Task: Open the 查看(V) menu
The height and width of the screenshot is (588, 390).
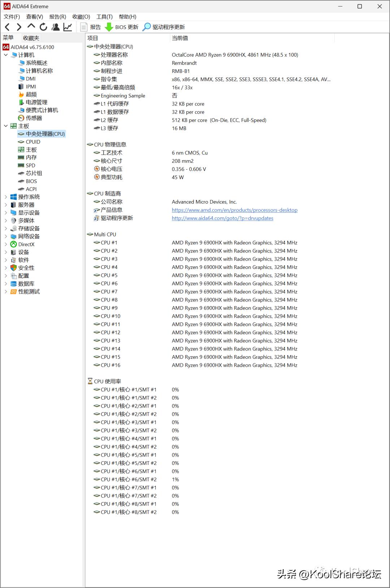Action: click(x=35, y=17)
